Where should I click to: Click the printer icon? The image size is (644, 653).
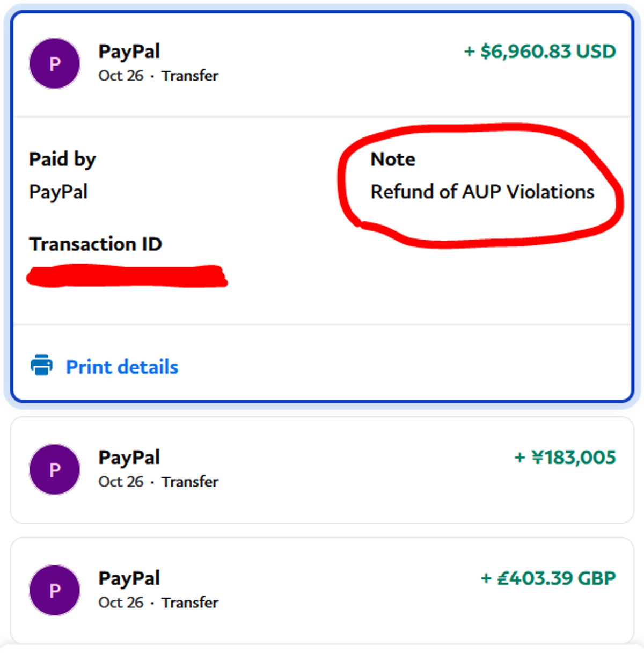tap(41, 365)
